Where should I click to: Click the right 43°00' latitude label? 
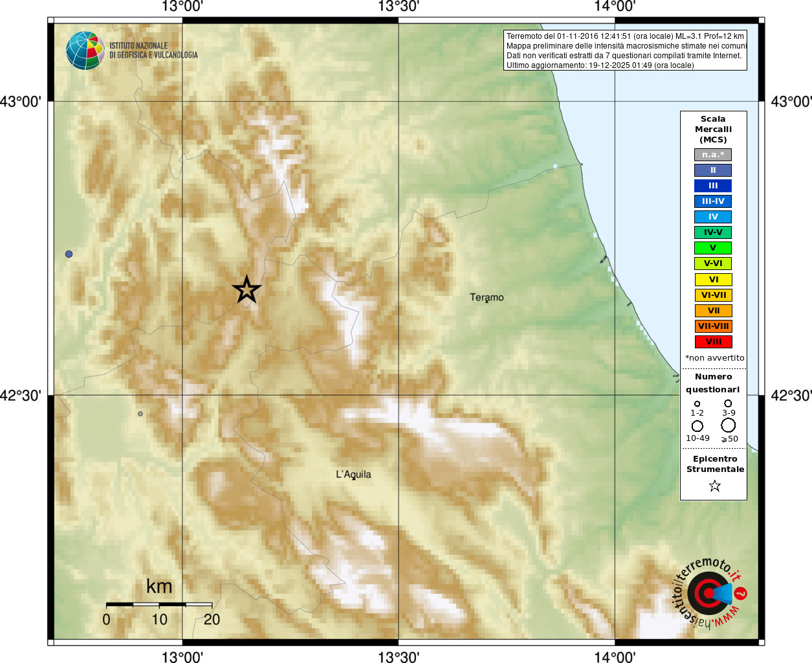[791, 101]
